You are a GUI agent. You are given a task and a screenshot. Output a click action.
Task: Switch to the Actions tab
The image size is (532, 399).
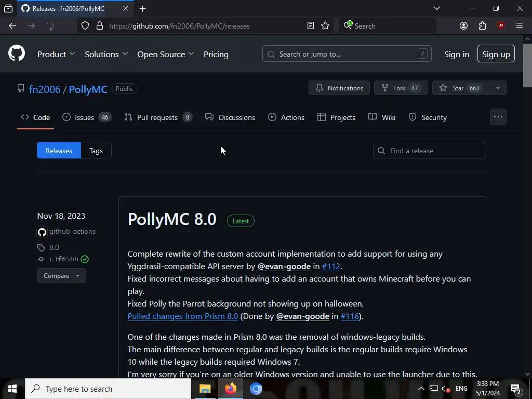click(x=286, y=117)
